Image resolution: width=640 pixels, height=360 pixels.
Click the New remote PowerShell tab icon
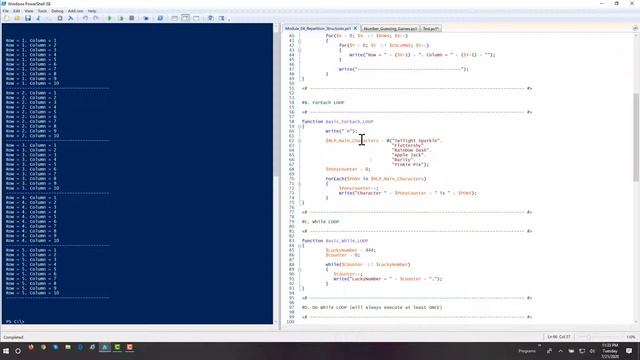coord(146,18)
